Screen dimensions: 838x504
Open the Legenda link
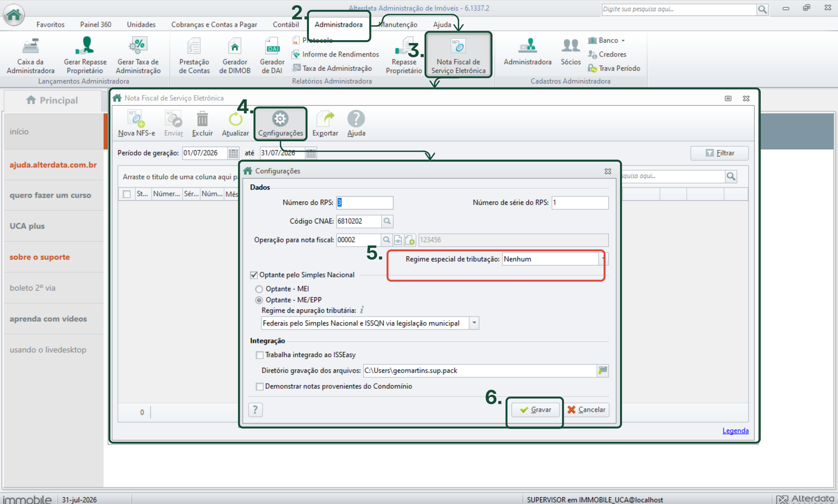click(x=735, y=430)
